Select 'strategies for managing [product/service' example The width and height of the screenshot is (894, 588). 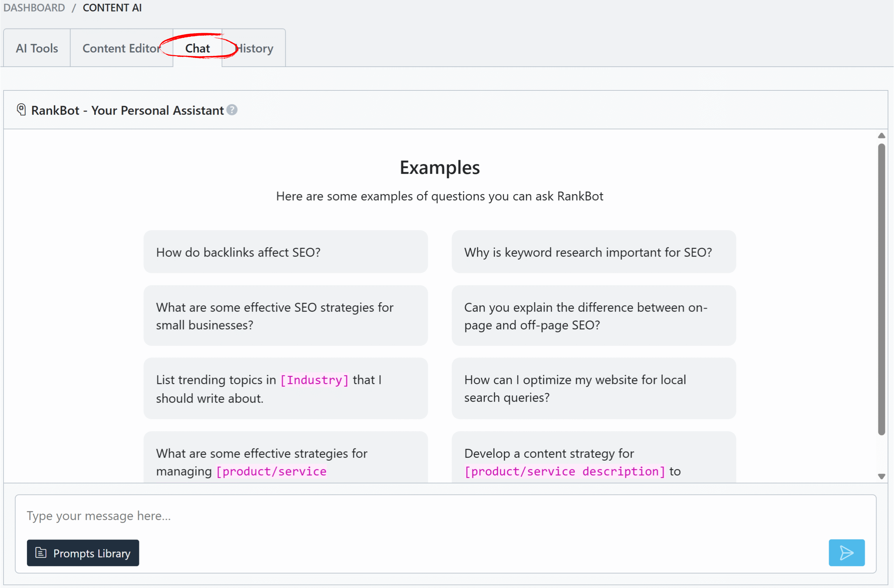click(x=285, y=457)
